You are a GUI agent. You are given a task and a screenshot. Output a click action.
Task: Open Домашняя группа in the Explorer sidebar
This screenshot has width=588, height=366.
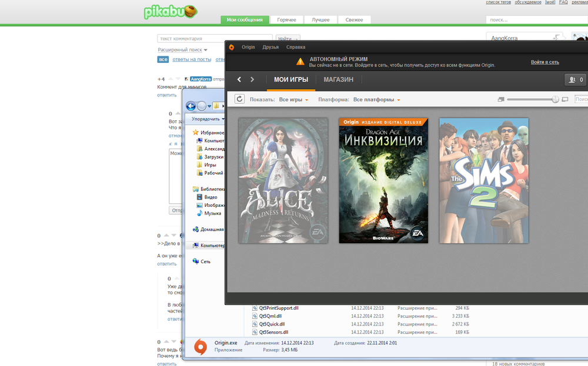(x=212, y=229)
